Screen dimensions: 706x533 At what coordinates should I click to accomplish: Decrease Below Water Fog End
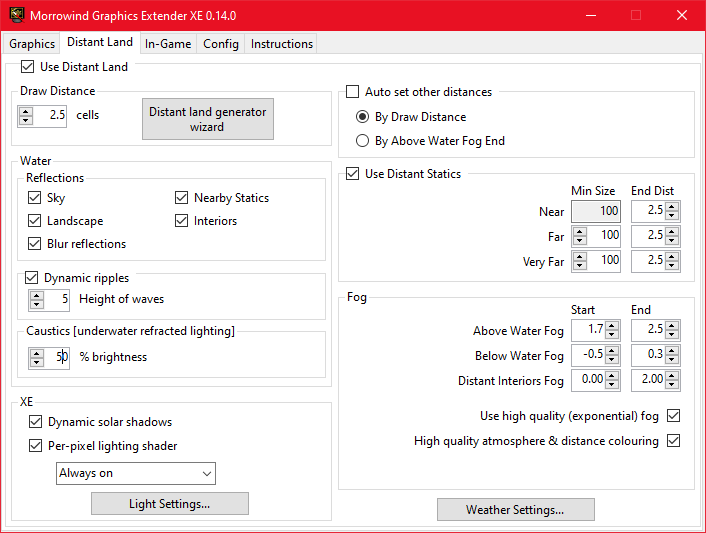pos(672,360)
